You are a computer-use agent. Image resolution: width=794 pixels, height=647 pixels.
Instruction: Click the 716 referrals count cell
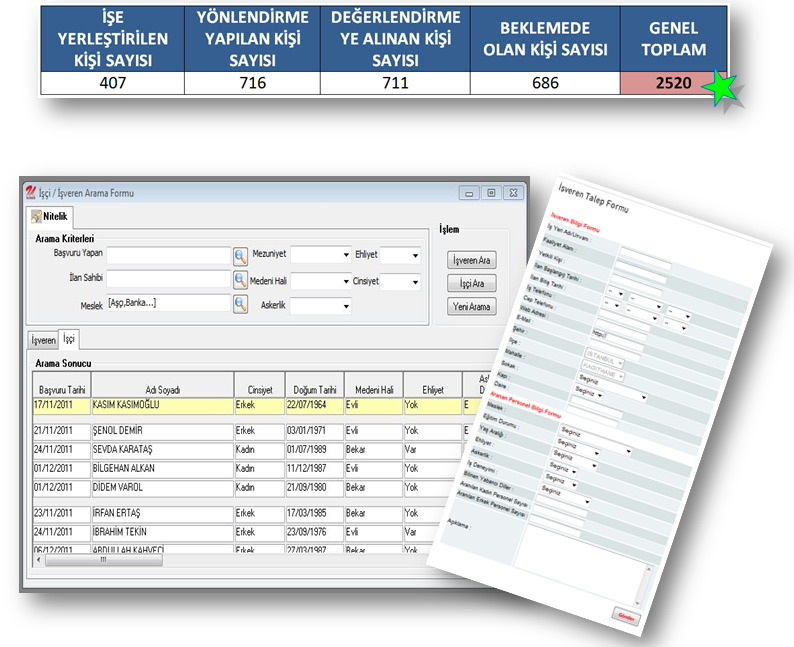[x=252, y=83]
